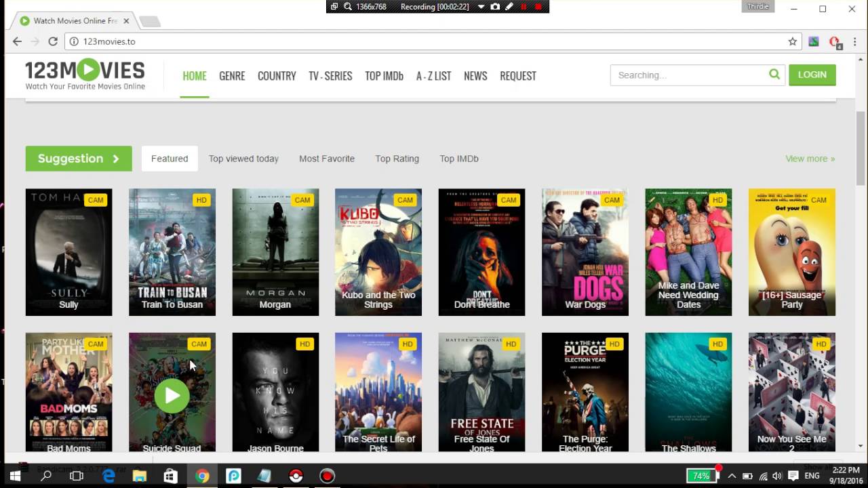
Task: Select the recorder pencil draw tool
Action: (509, 7)
